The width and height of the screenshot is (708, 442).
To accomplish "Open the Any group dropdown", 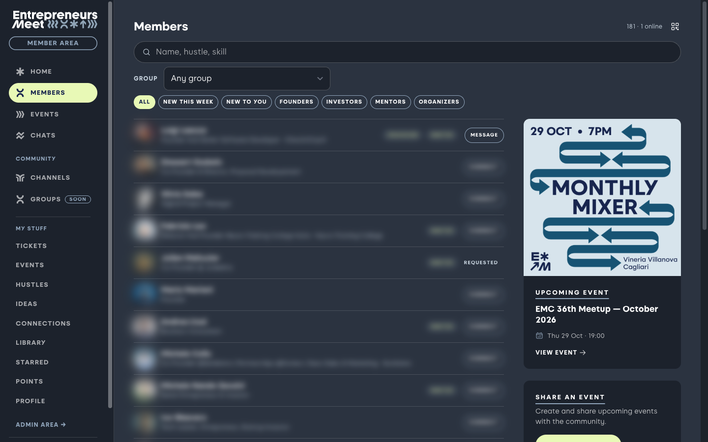I will click(x=247, y=79).
